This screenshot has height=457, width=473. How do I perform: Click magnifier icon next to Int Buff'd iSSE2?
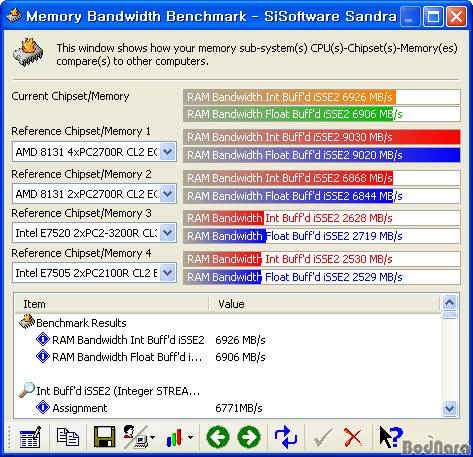[x=27, y=390]
